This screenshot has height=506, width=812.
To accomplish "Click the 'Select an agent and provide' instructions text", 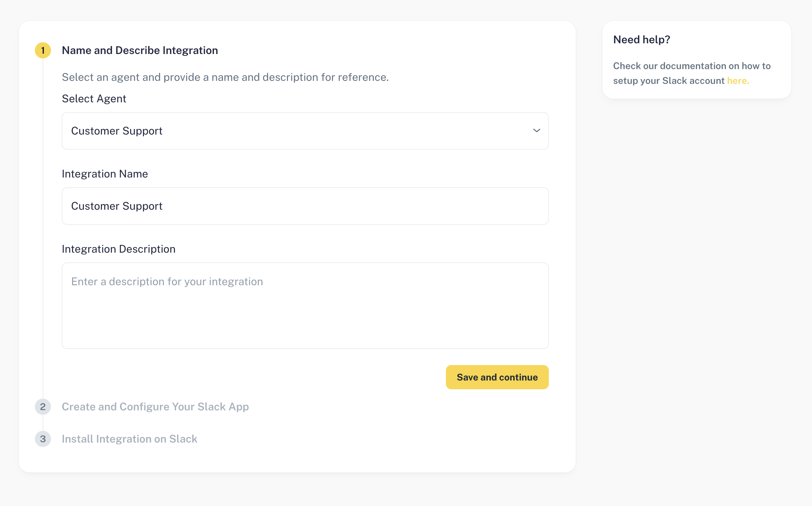I will (x=225, y=77).
